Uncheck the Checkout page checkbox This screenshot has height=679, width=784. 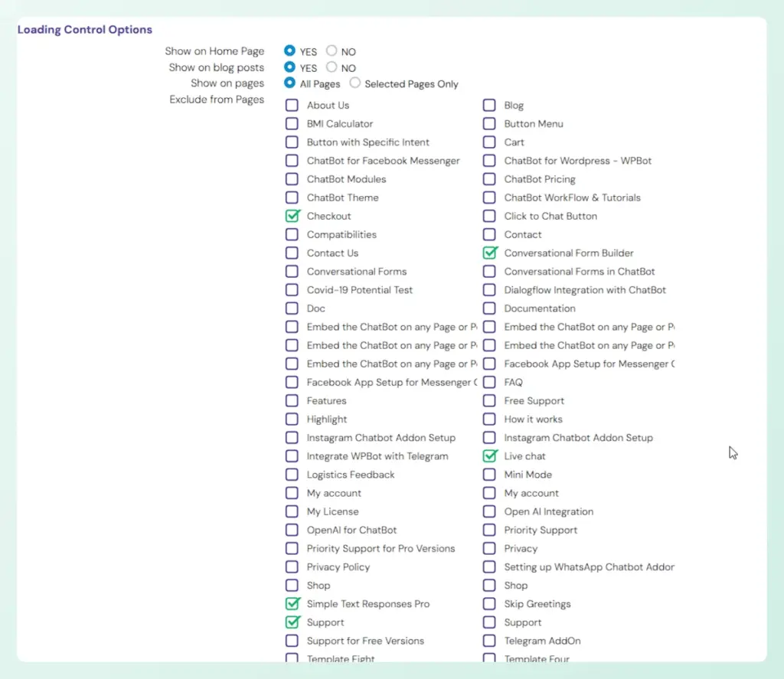click(x=292, y=216)
